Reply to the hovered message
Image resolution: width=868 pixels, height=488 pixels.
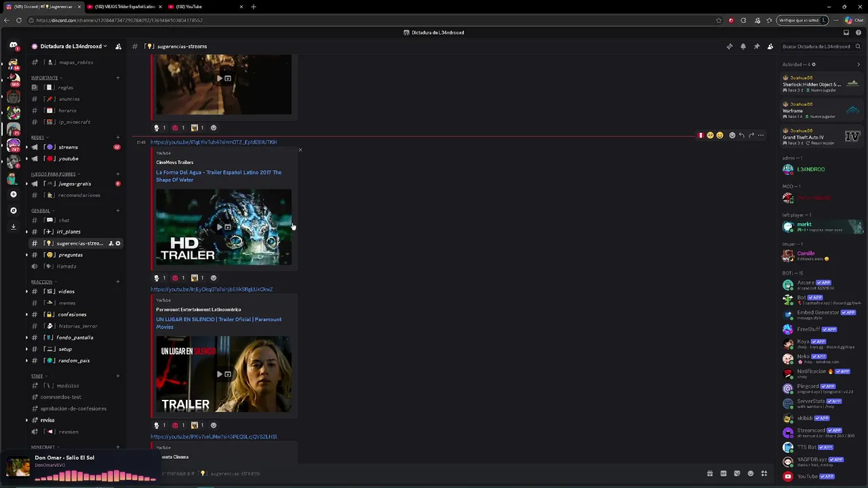[741, 136]
